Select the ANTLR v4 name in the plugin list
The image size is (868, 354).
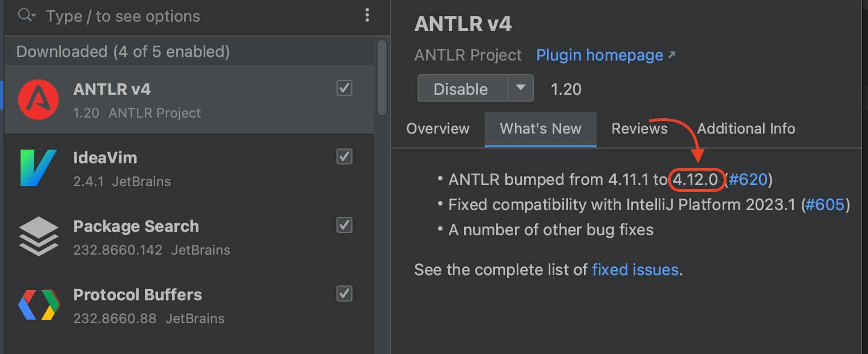coord(112,89)
